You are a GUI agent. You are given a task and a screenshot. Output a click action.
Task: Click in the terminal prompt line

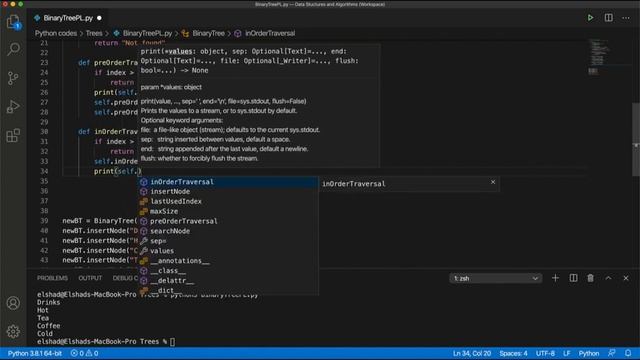(x=106, y=342)
